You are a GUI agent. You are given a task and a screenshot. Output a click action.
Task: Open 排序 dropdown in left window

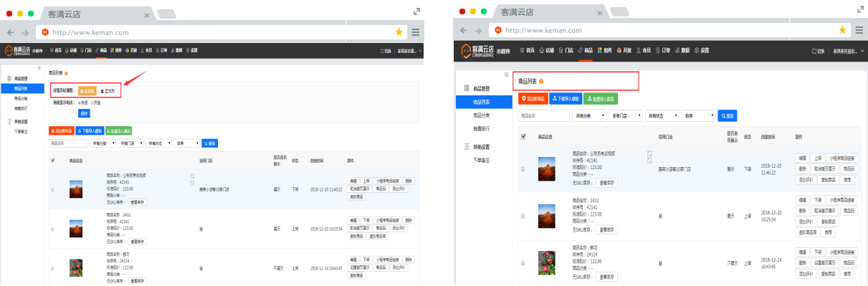(186, 143)
